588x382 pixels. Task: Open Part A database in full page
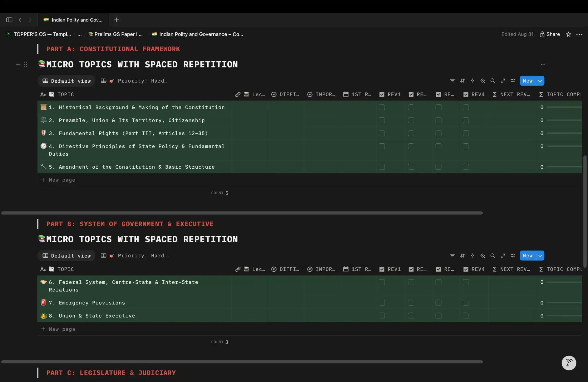click(503, 81)
